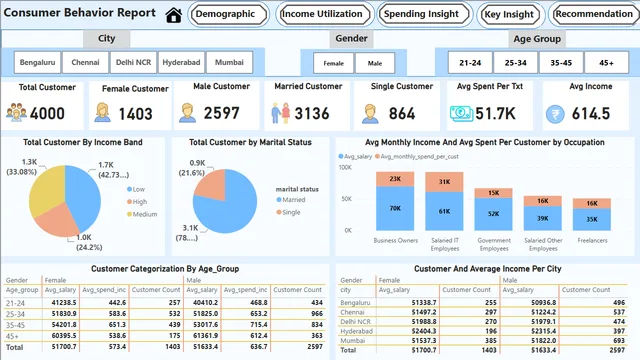
Task: Open the Recommendation page
Action: 594,14
